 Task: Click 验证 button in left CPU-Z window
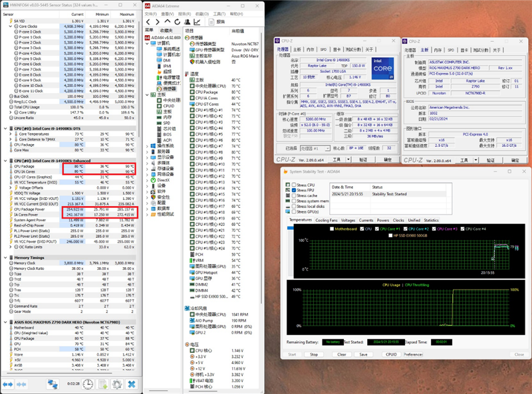363,159
